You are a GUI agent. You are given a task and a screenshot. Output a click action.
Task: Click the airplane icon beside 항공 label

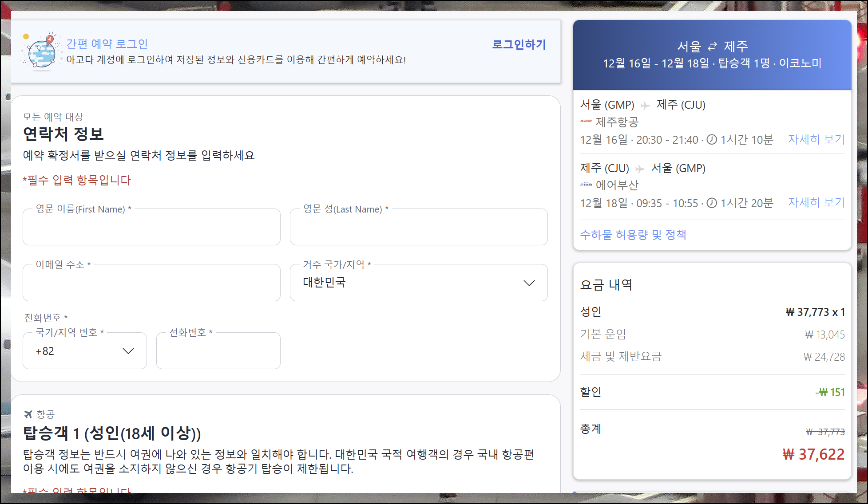28,414
